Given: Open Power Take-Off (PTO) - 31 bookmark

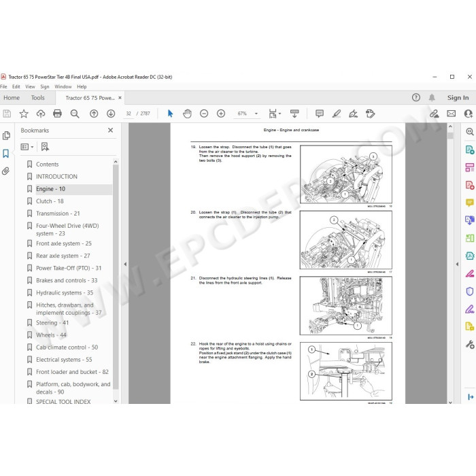Looking at the screenshot, I should tap(69, 269).
